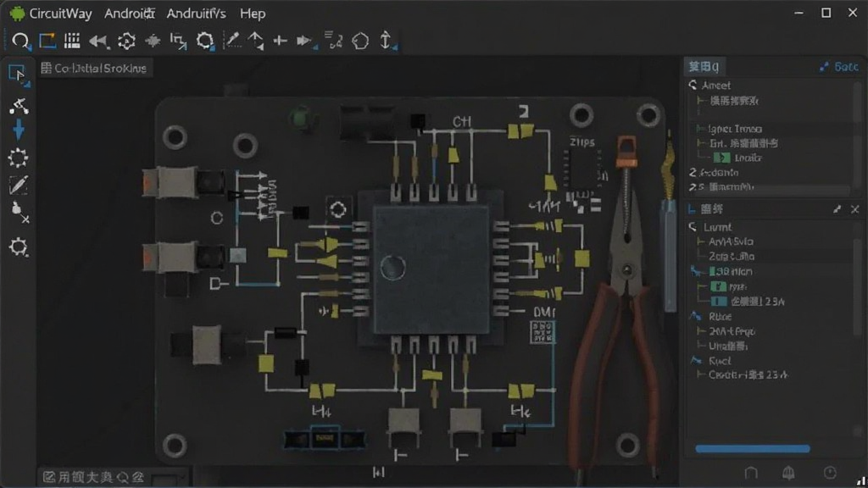
Task: Click the bottom-left status bar text
Action: [x=94, y=477]
